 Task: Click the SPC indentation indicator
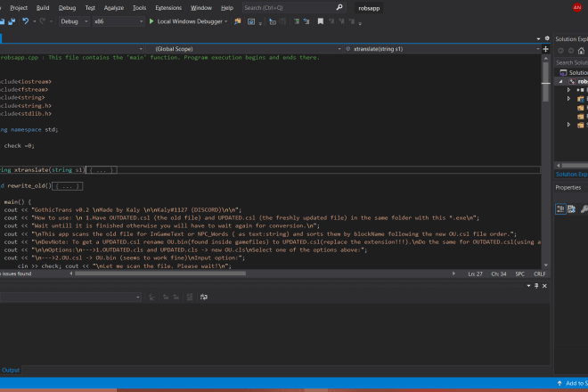pyautogui.click(x=519, y=274)
